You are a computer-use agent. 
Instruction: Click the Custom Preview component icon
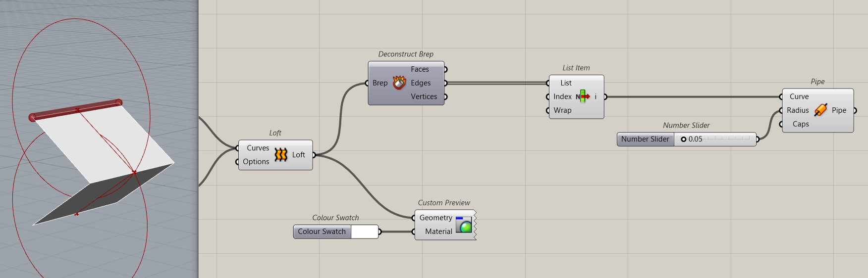464,225
